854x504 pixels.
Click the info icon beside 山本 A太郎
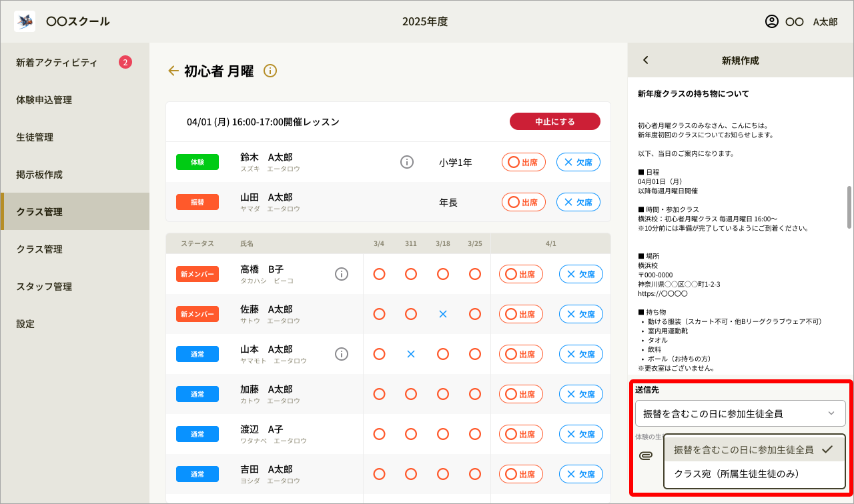click(342, 354)
